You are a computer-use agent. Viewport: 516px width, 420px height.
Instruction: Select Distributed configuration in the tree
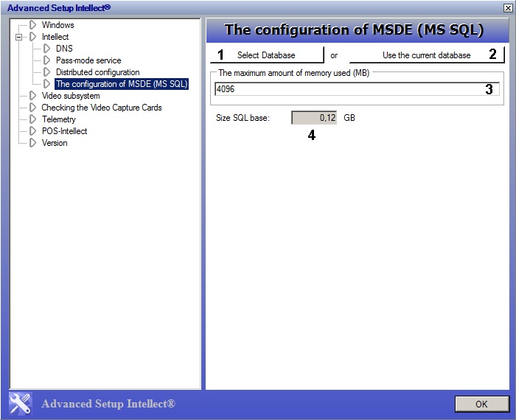click(98, 72)
